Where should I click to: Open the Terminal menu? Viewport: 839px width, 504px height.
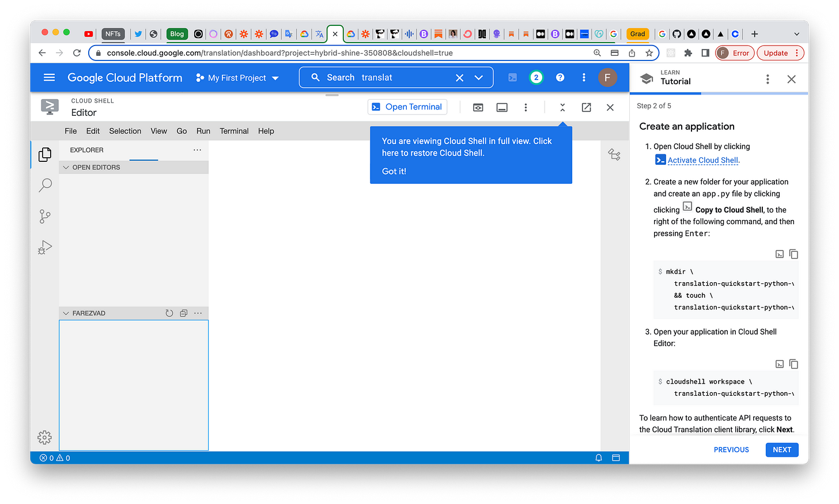point(234,131)
